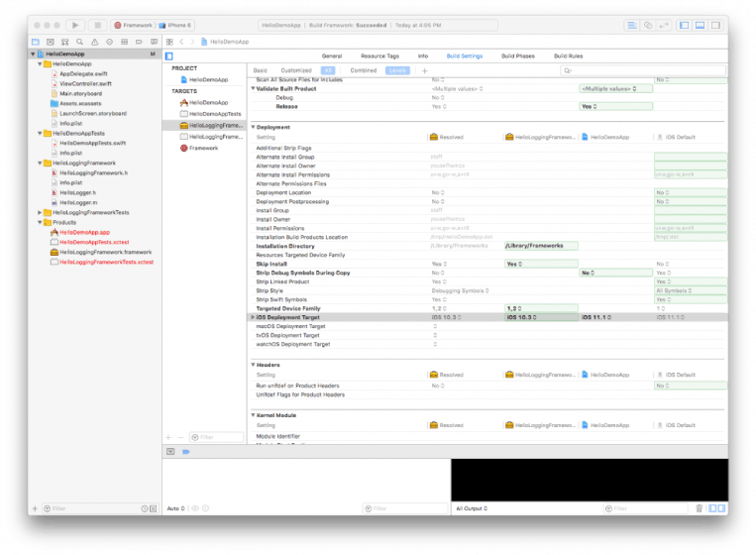Click the Run (play) button
Image resolution: width=756 pixels, height=555 pixels.
pyautogui.click(x=74, y=25)
